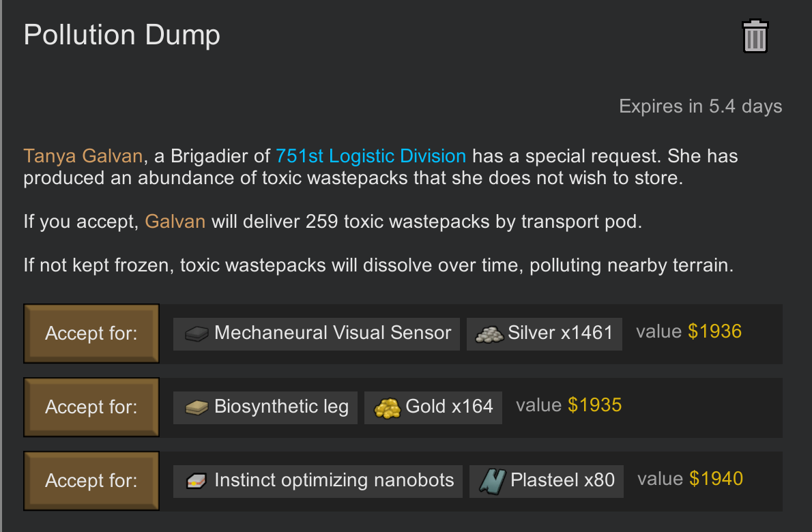Click the Mechaneural Visual Sensor item icon

pyautogui.click(x=197, y=334)
